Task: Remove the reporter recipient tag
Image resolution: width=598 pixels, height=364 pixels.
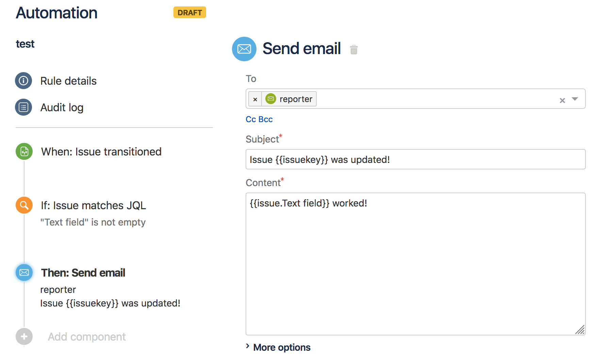Action: pos(255,99)
